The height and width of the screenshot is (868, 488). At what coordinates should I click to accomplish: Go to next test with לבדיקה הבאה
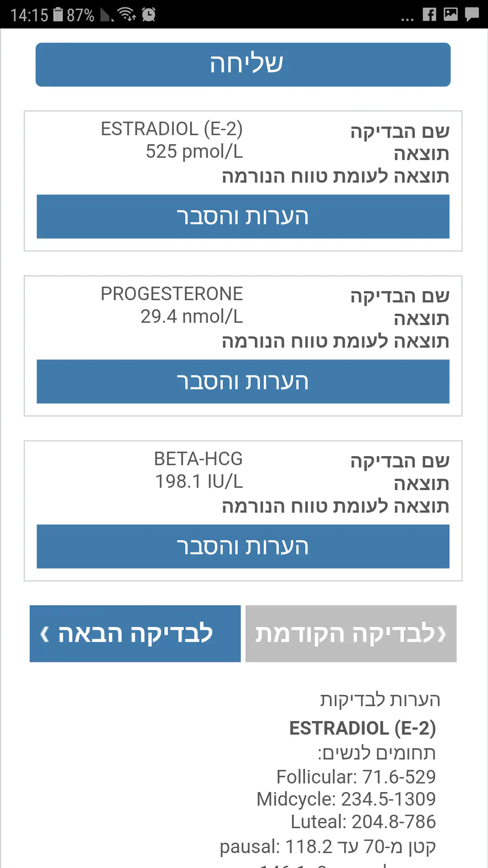click(x=135, y=634)
